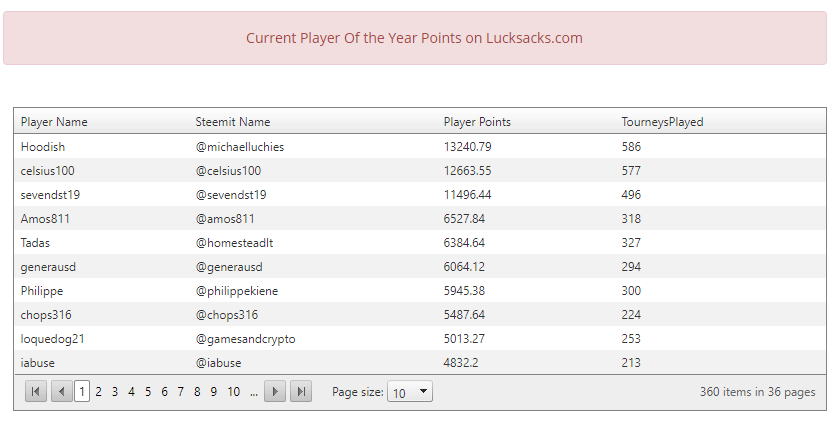The width and height of the screenshot is (836, 425).
Task: Go to page 4
Action: [131, 392]
